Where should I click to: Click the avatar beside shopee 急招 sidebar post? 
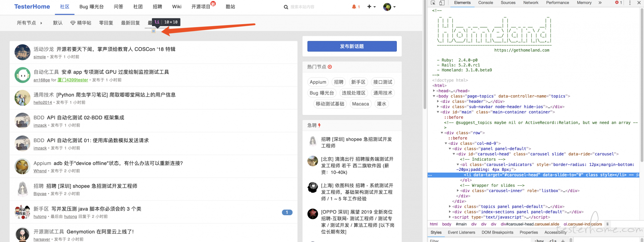coord(313,141)
